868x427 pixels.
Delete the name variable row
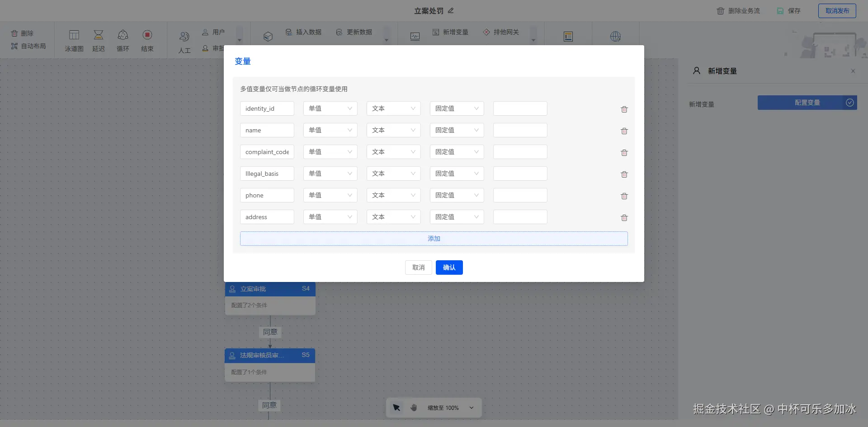click(x=624, y=131)
